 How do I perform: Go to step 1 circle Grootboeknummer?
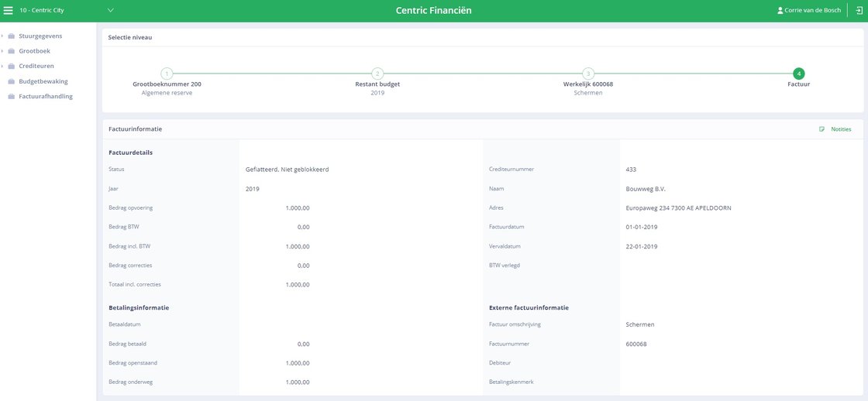point(167,74)
